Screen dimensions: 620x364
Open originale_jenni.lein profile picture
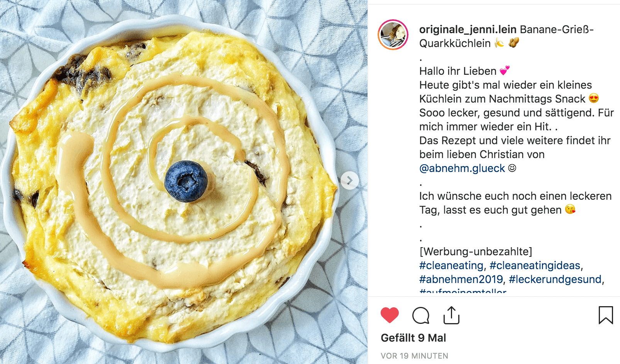pyautogui.click(x=393, y=35)
